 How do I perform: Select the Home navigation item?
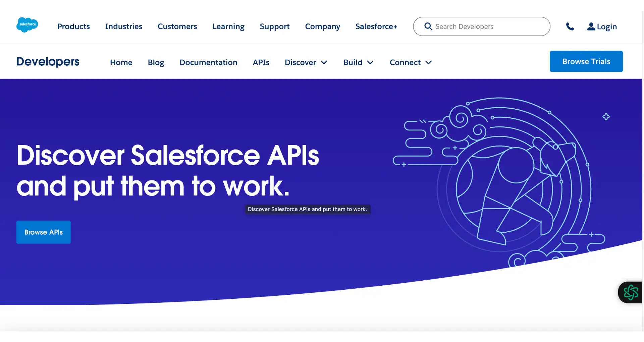(x=121, y=62)
